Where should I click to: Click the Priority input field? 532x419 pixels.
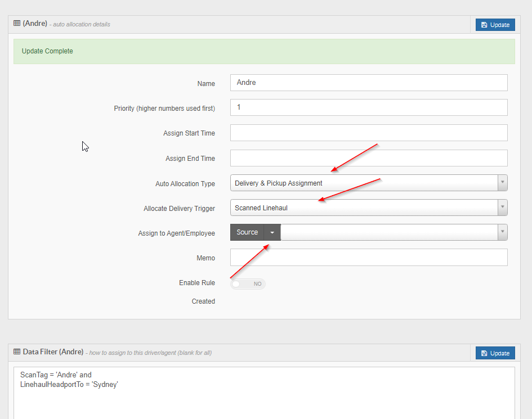click(x=369, y=107)
